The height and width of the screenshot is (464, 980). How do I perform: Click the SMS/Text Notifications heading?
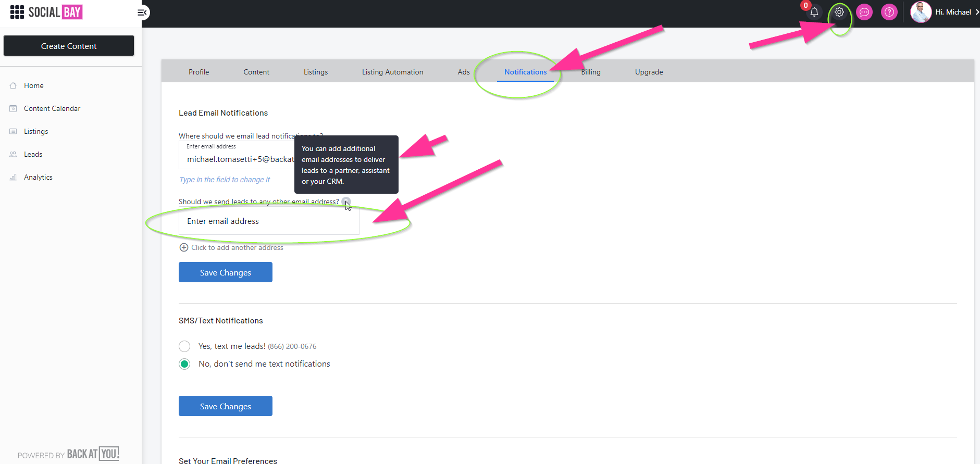(x=221, y=321)
